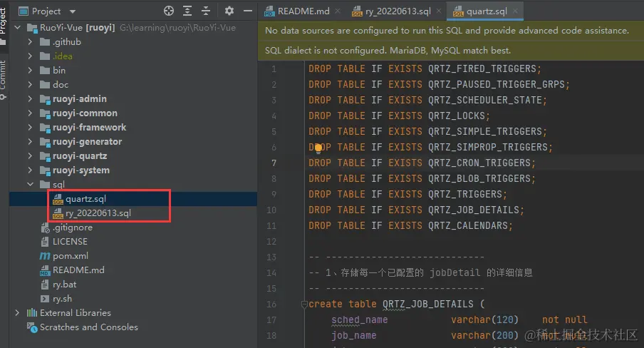The image size is (644, 348).
Task: Open Project panel settings gear
Action: point(229,11)
